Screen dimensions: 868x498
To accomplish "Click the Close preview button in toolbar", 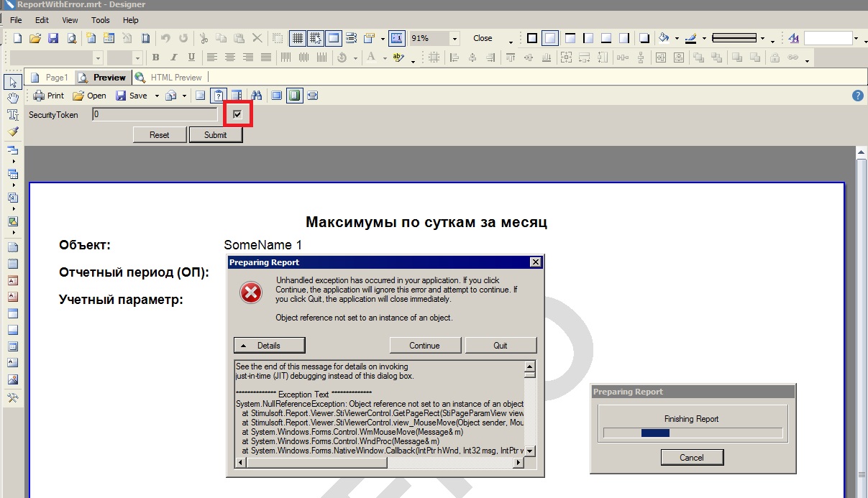I will pyautogui.click(x=483, y=39).
